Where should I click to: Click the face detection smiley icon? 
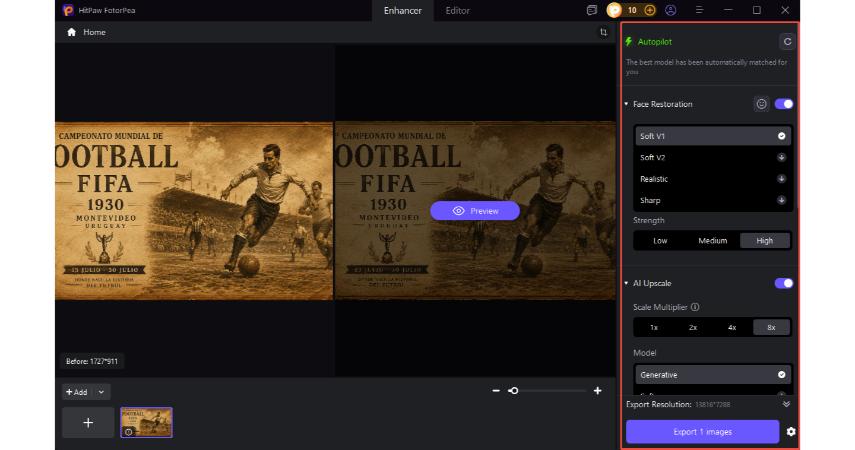(761, 104)
